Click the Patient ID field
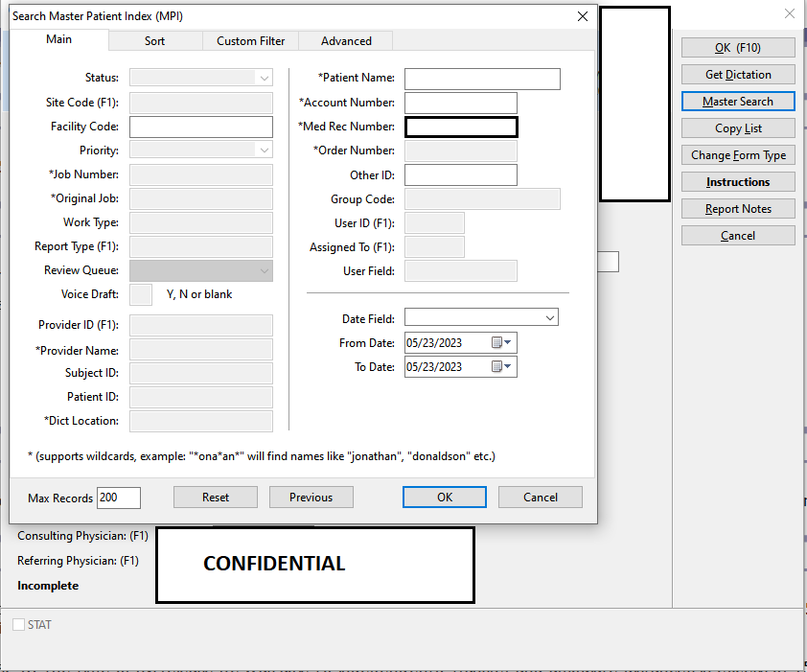This screenshot has height=672, width=807. pyautogui.click(x=200, y=397)
